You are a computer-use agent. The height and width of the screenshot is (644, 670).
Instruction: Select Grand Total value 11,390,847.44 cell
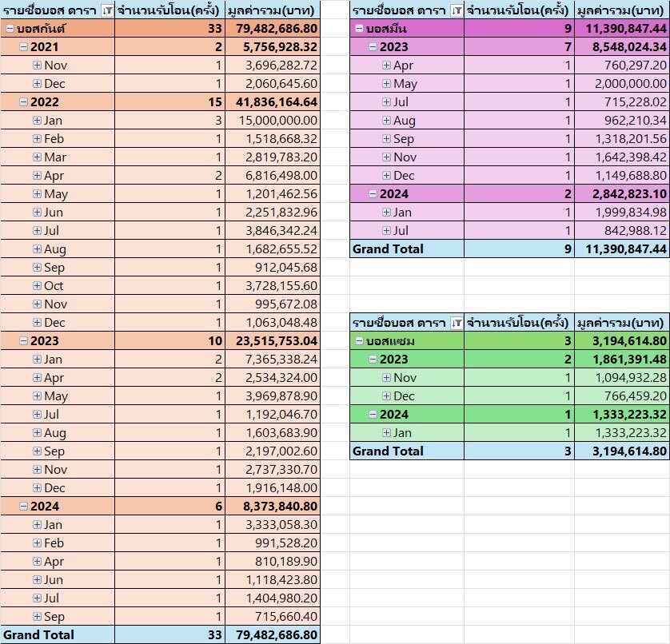pos(622,249)
